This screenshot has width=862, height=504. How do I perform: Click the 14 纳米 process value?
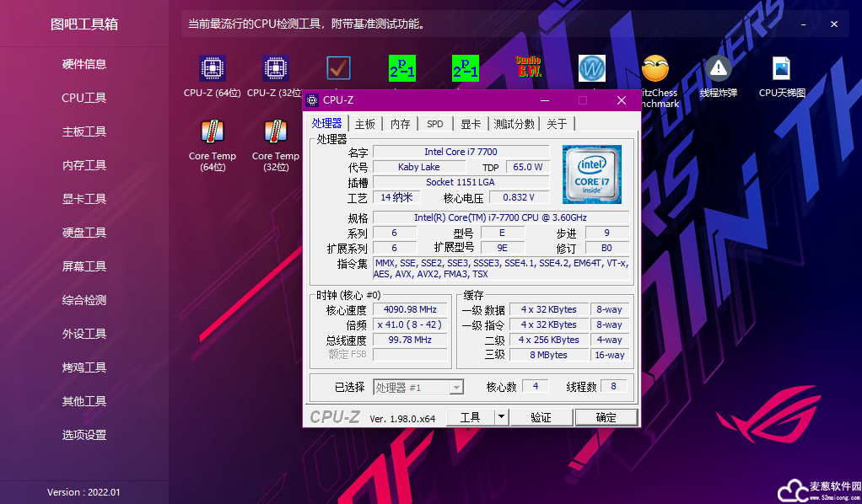pos(396,197)
